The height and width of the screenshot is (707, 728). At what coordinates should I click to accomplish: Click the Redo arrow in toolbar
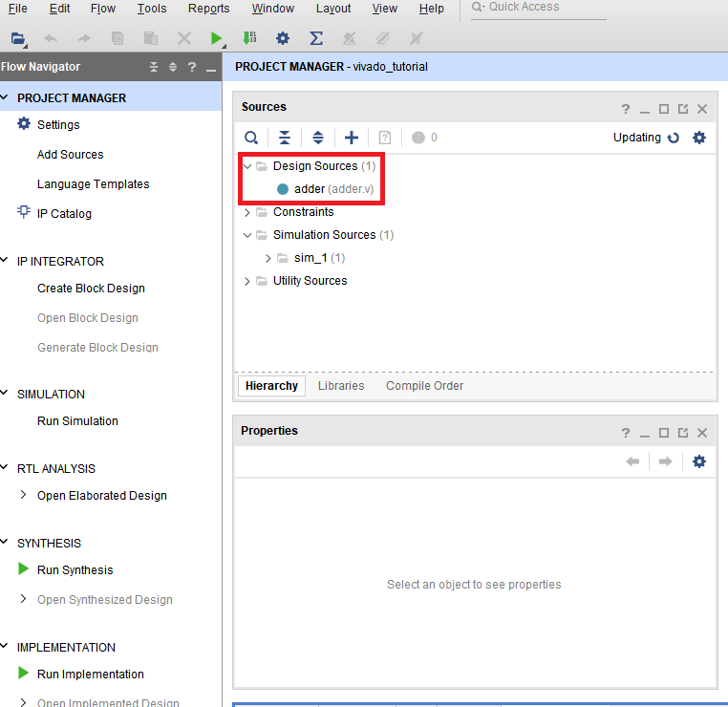pos(83,38)
